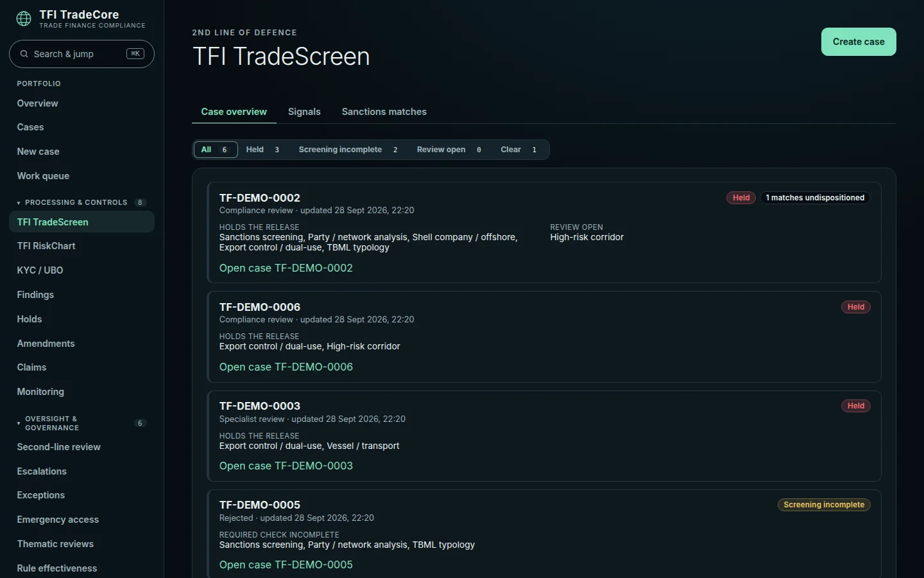This screenshot has width=924, height=578.
Task: Open Exceptions in the sidebar
Action: [81, 495]
